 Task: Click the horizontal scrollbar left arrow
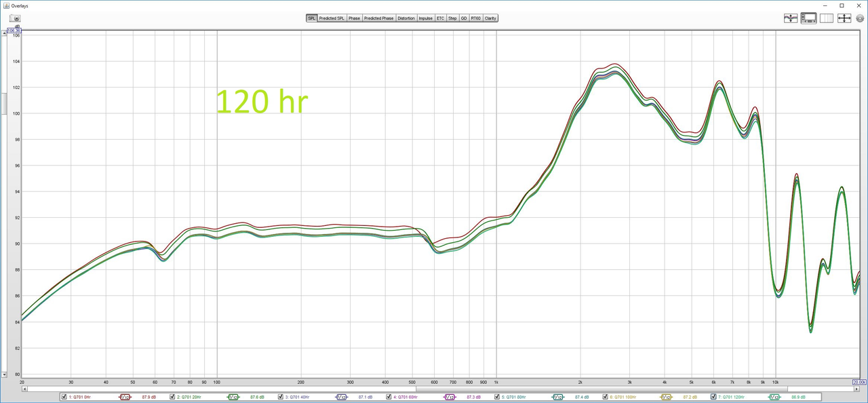click(x=24, y=389)
